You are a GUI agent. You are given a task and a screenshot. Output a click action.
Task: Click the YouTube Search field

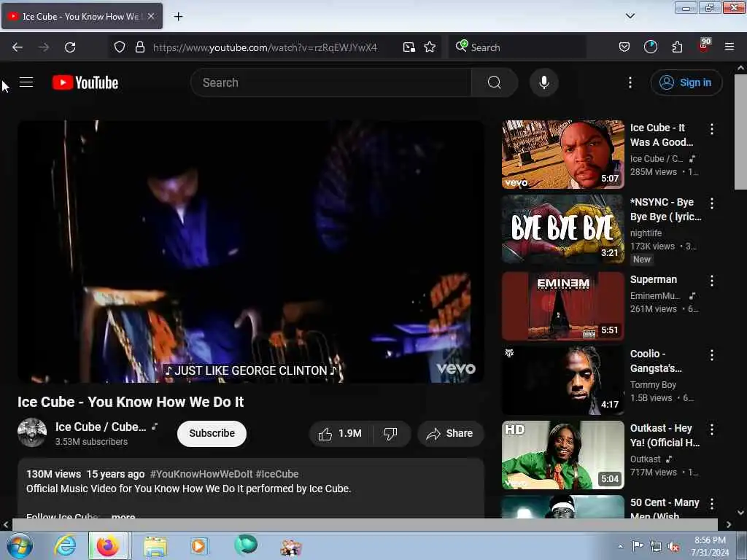point(330,82)
